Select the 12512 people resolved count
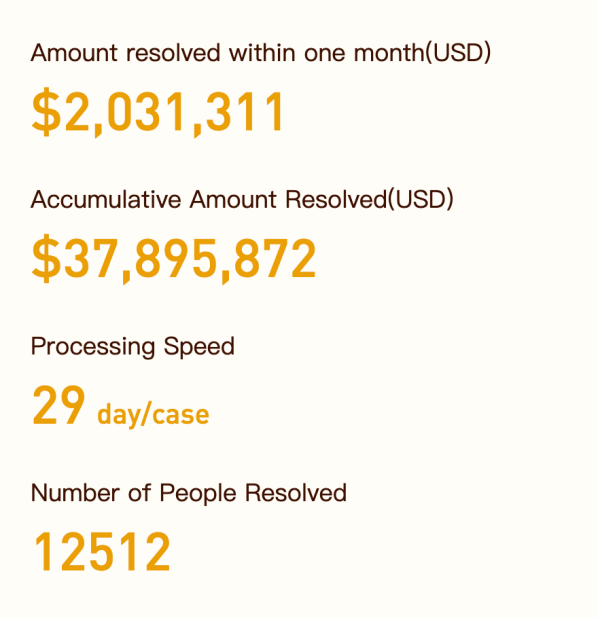The width and height of the screenshot is (598, 618). click(x=102, y=552)
